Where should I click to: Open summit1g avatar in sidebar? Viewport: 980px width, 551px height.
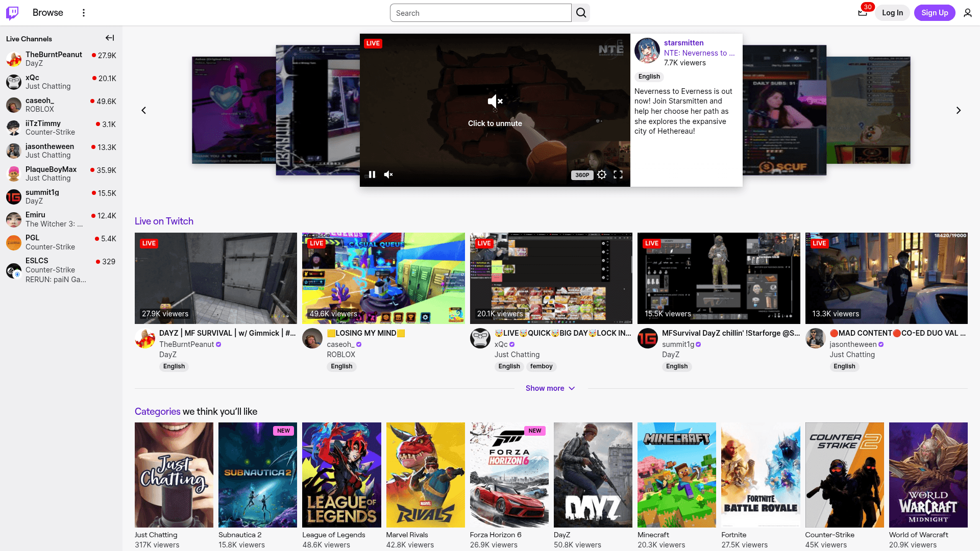(14, 196)
